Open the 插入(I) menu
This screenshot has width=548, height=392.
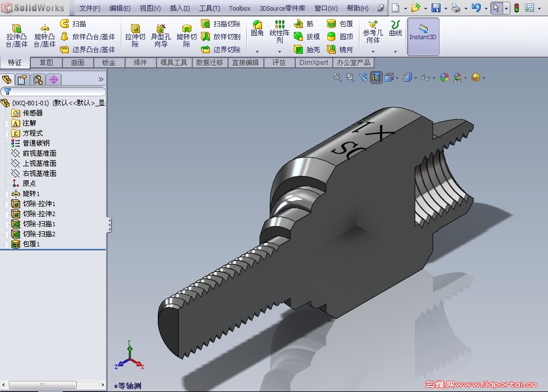pyautogui.click(x=180, y=8)
